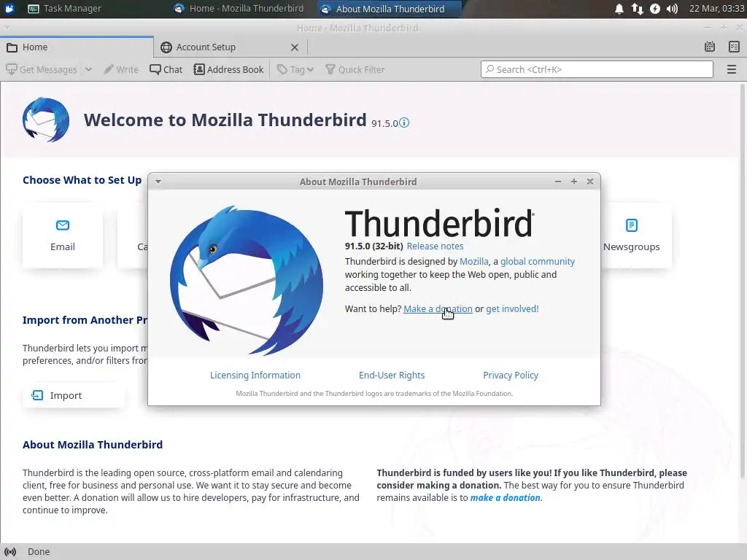Open Licensing Information
The width and height of the screenshot is (747, 560).
coord(255,376)
